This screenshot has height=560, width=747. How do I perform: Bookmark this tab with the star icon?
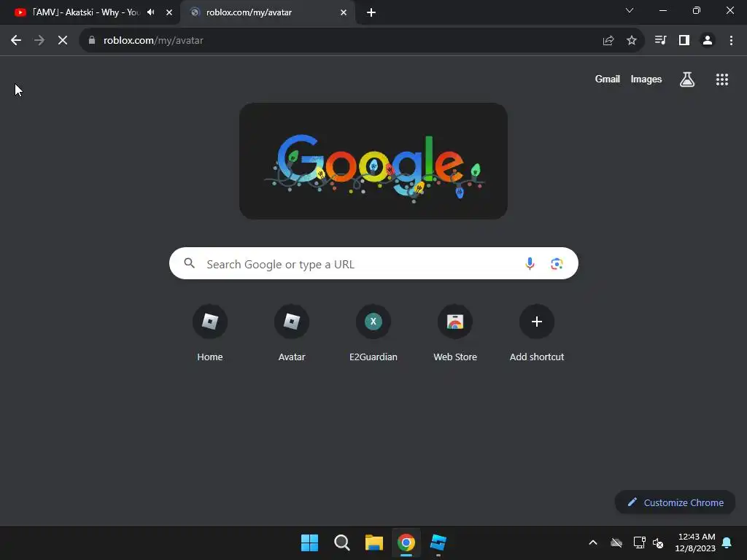[632, 41]
